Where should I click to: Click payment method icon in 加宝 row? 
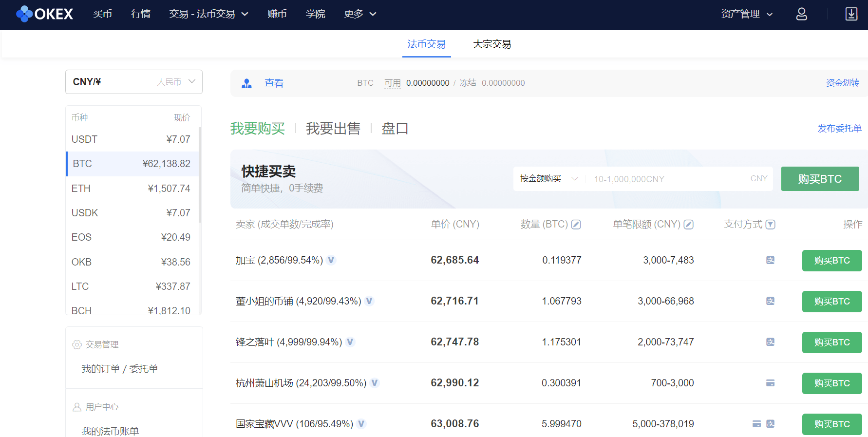770,260
